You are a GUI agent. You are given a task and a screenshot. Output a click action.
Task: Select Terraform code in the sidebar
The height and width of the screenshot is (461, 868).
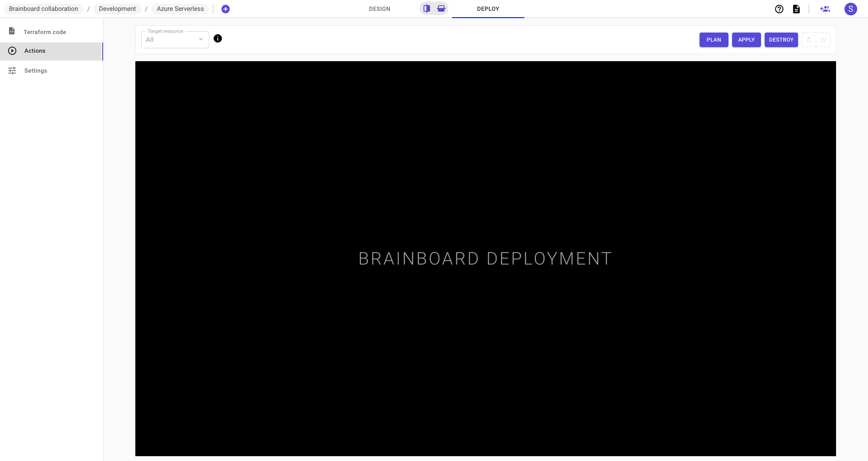[45, 32]
